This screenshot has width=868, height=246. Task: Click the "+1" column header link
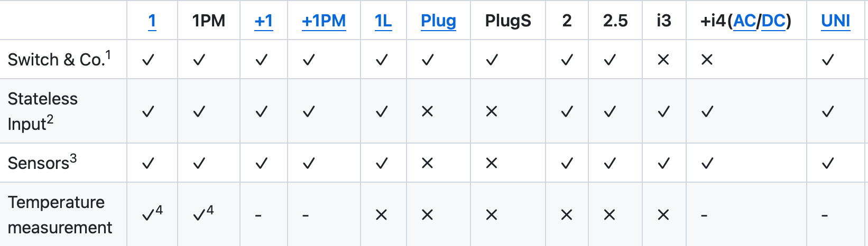[264, 21]
